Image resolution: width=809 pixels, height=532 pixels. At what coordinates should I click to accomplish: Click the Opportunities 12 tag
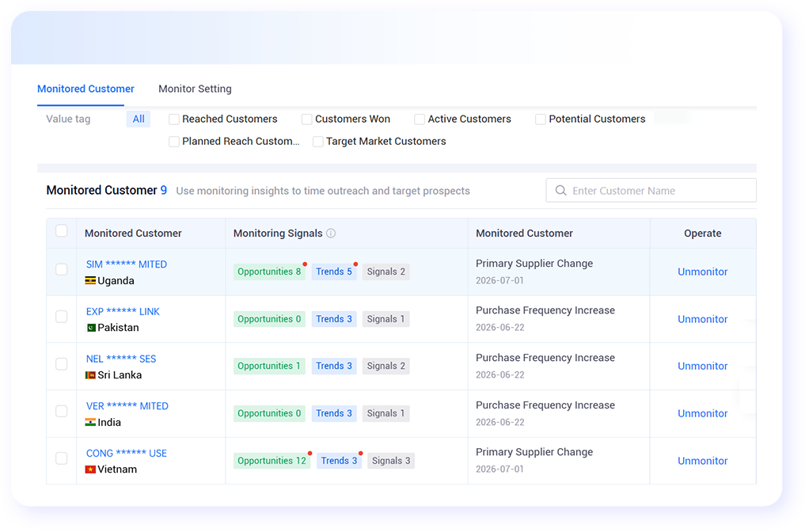272,461
